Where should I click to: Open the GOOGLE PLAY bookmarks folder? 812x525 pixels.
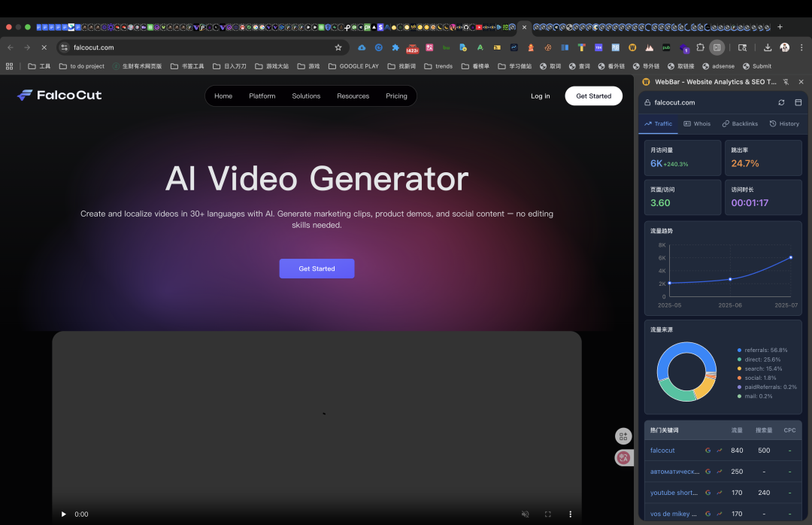(x=353, y=66)
